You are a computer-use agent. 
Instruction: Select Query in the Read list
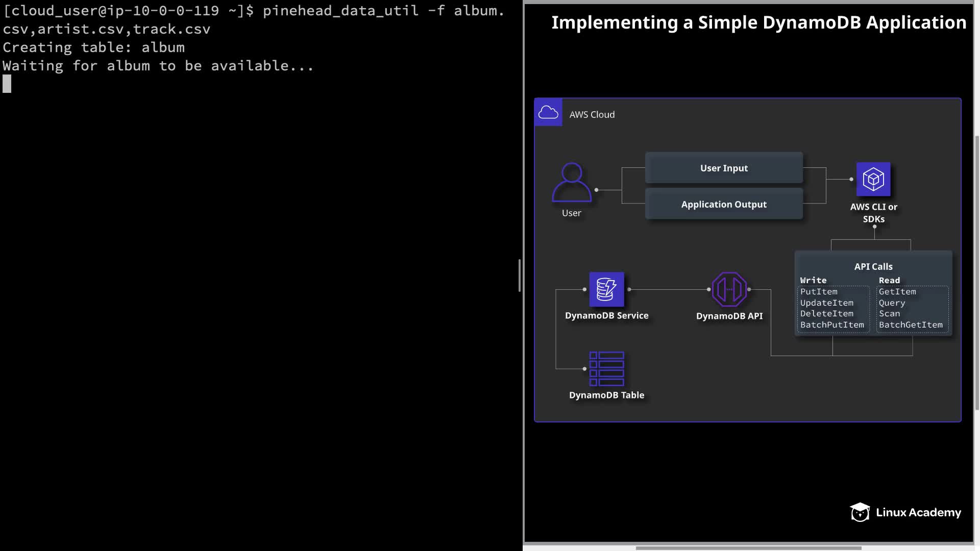click(892, 303)
